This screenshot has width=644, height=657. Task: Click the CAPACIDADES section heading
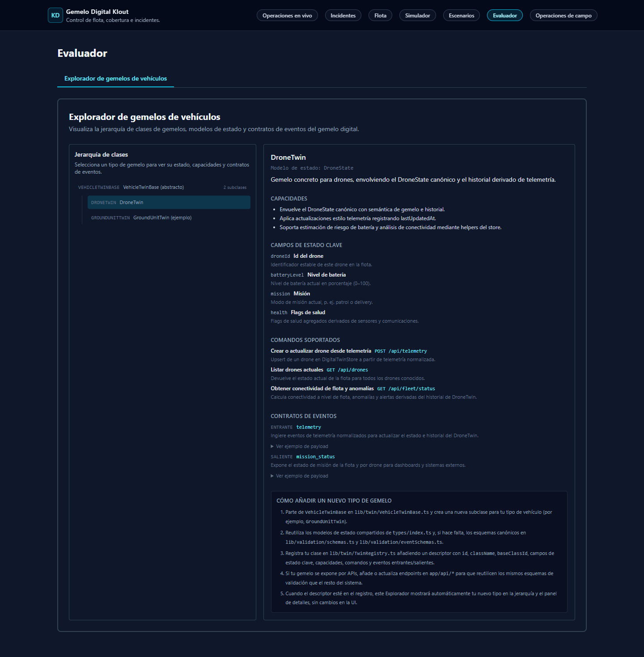(x=289, y=199)
